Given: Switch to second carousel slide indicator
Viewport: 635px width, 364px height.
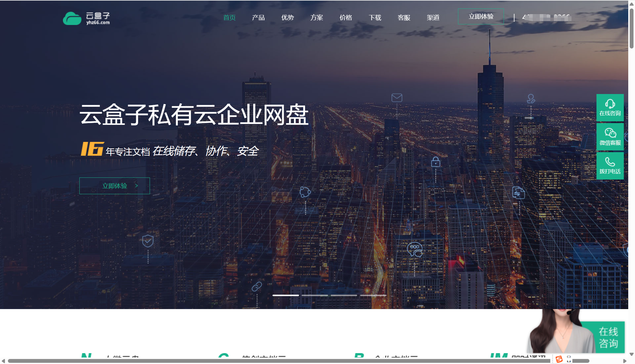Looking at the screenshot, I should tap(315, 295).
